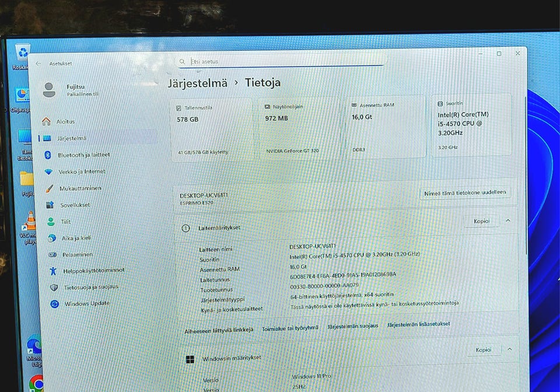Click the Tilit person icon
Screen dimensions: 560x392
tap(51, 222)
